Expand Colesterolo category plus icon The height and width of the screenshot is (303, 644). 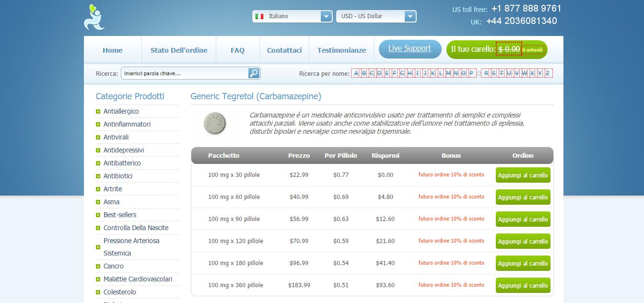tap(98, 292)
